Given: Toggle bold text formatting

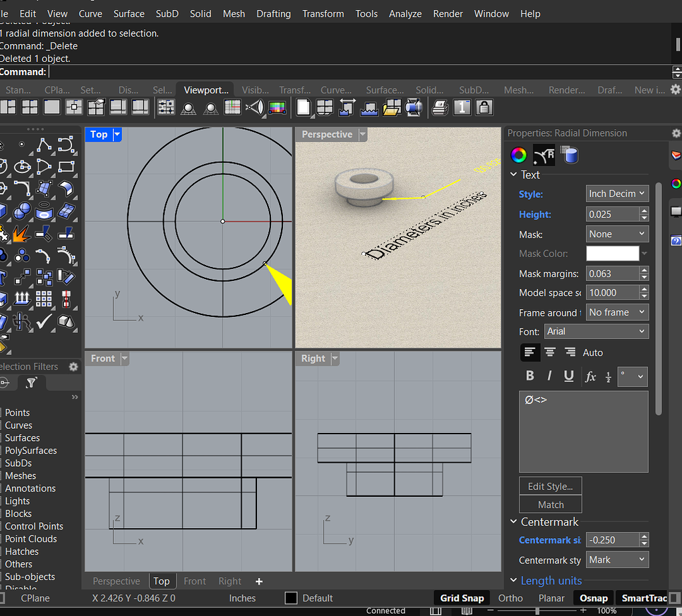Looking at the screenshot, I should pos(530,376).
